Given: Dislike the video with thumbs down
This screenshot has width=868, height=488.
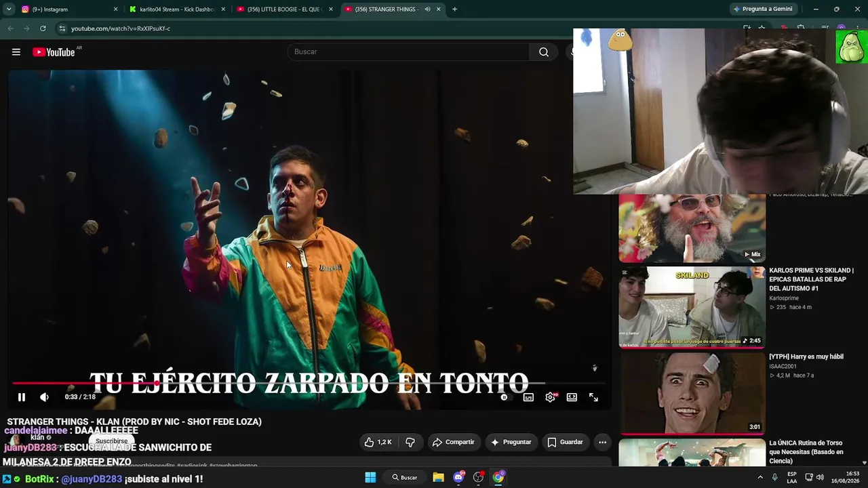Looking at the screenshot, I should point(410,442).
